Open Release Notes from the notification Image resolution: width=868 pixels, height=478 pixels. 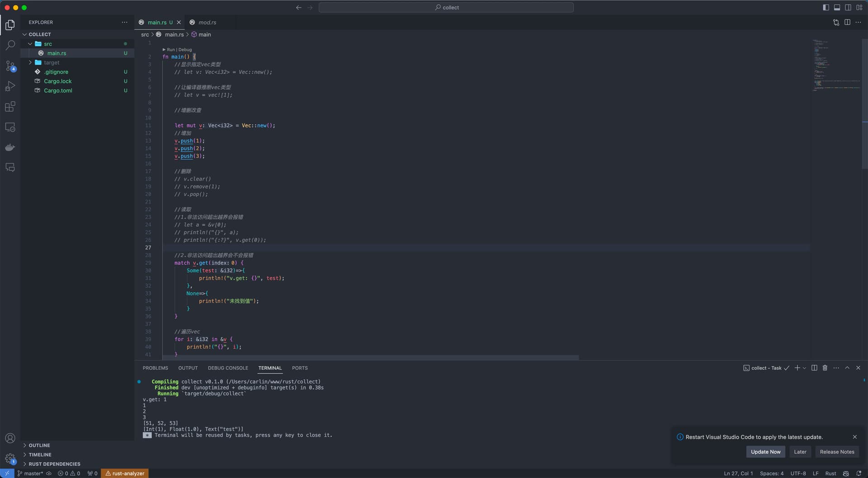coord(837,452)
